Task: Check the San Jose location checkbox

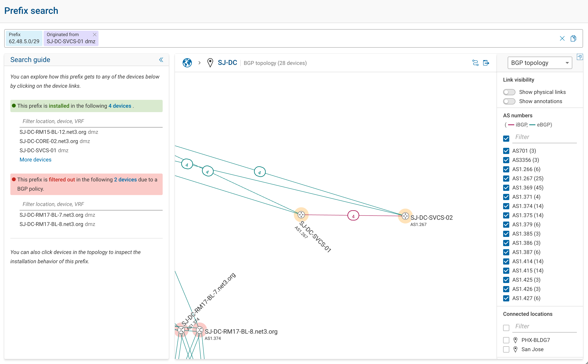Action: pos(506,349)
